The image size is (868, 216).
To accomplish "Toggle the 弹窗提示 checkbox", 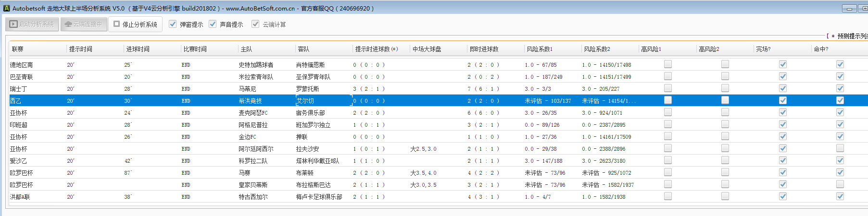I will [x=173, y=24].
